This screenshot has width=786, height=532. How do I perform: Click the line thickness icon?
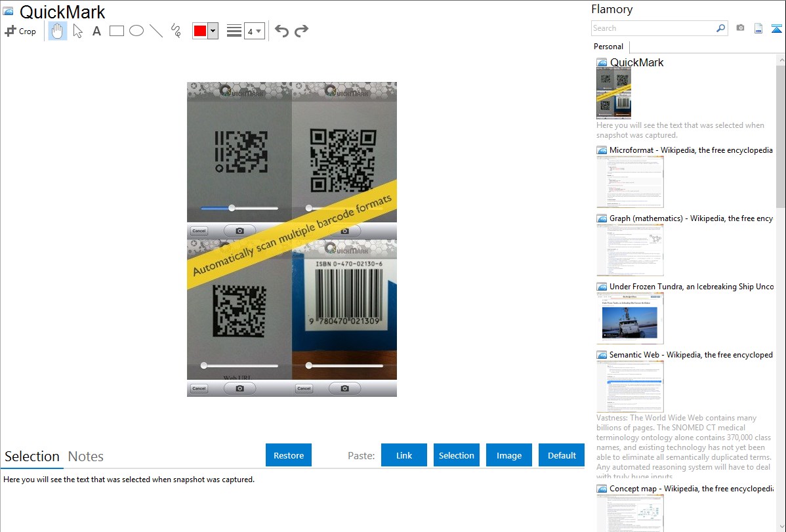click(234, 31)
